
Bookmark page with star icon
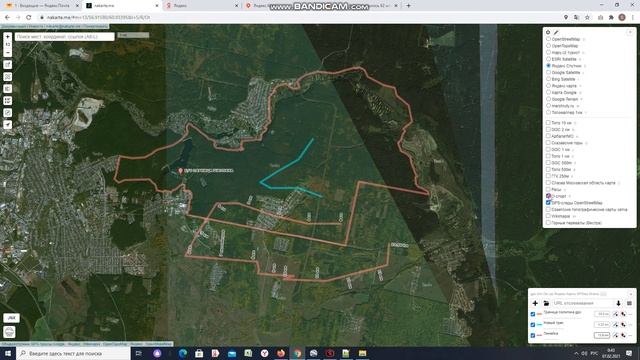pyautogui.click(x=587, y=18)
